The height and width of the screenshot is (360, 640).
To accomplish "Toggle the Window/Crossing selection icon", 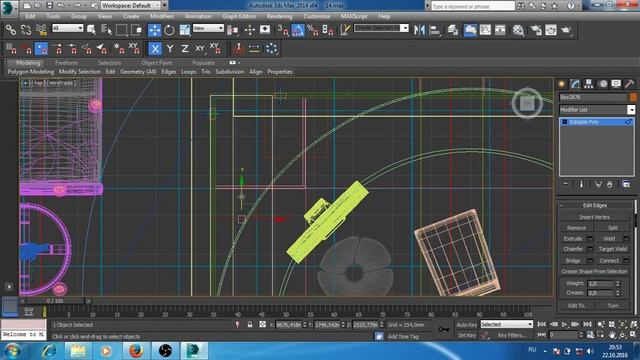I will (x=137, y=30).
